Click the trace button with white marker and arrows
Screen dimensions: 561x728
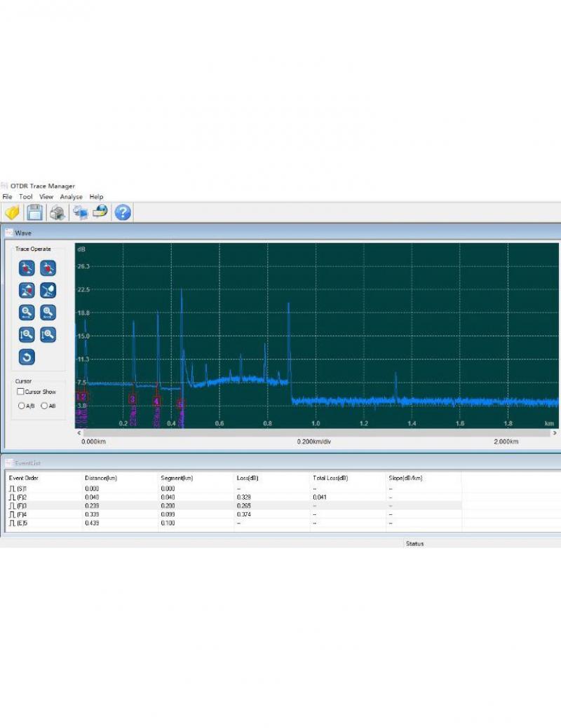pos(48,290)
